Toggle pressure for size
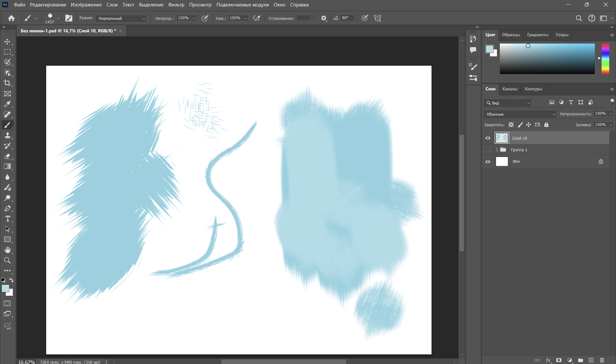Image resolution: width=616 pixels, height=364 pixels. (x=365, y=18)
